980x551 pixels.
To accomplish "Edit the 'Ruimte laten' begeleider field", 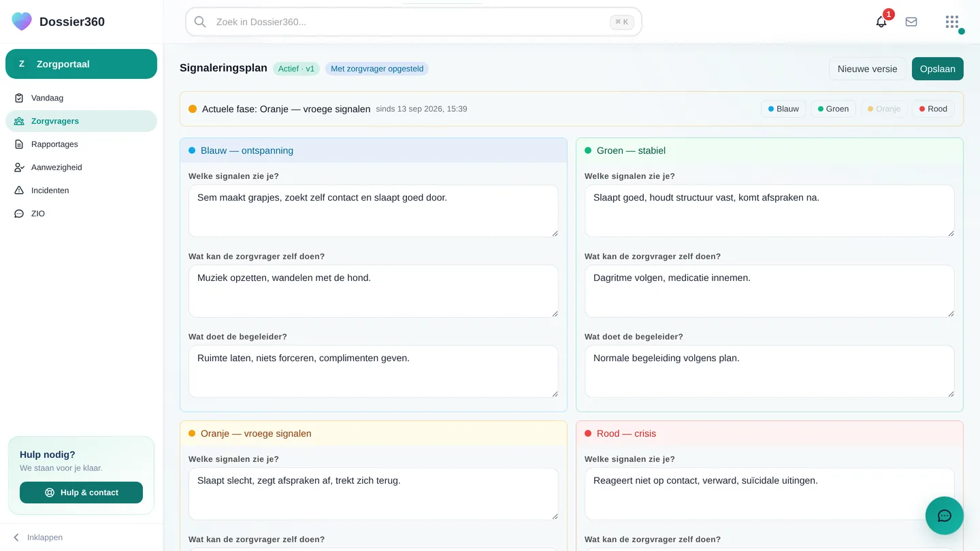I will pos(374,371).
